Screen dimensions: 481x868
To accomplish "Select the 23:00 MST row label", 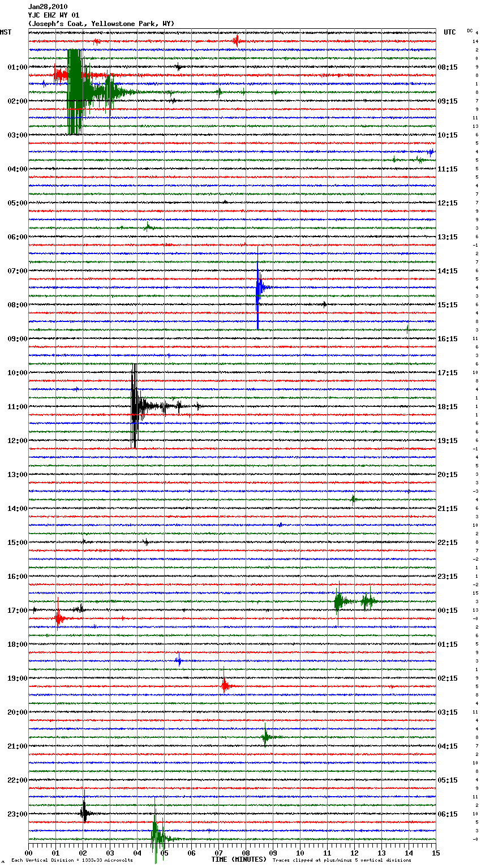I will pos(18,814).
